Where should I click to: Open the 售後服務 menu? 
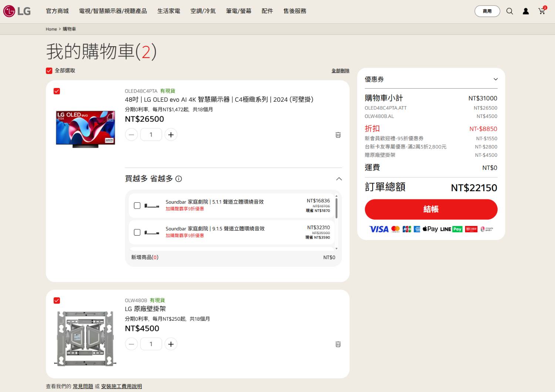(295, 11)
